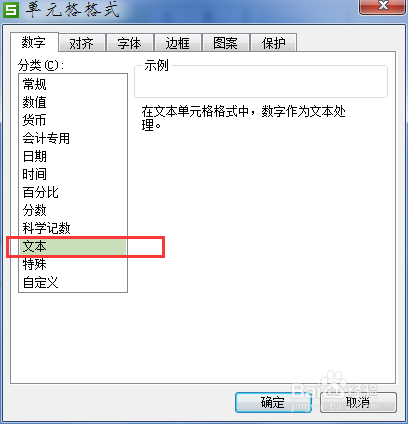Image resolution: width=408 pixels, height=424 pixels.
Task: Click the green WPS spreadsheet icon in title bar
Action: click(x=11, y=10)
